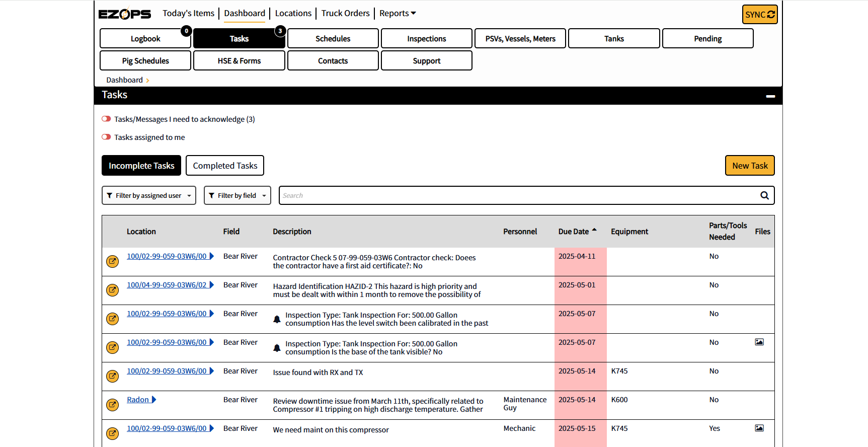Click Tasks badge showing 3
This screenshot has width=868, height=447.
(280, 31)
